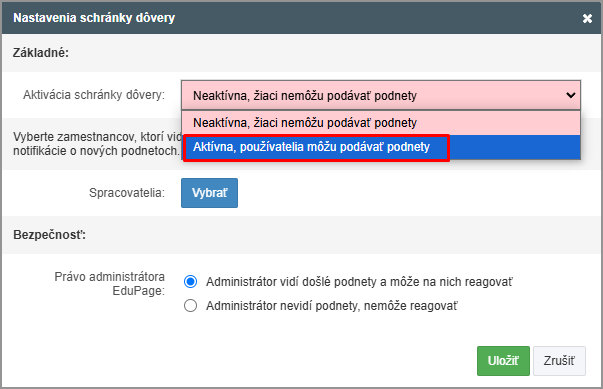The image size is (603, 389).
Task: Click the Právo administrátora EduPage label
Action: (110, 284)
